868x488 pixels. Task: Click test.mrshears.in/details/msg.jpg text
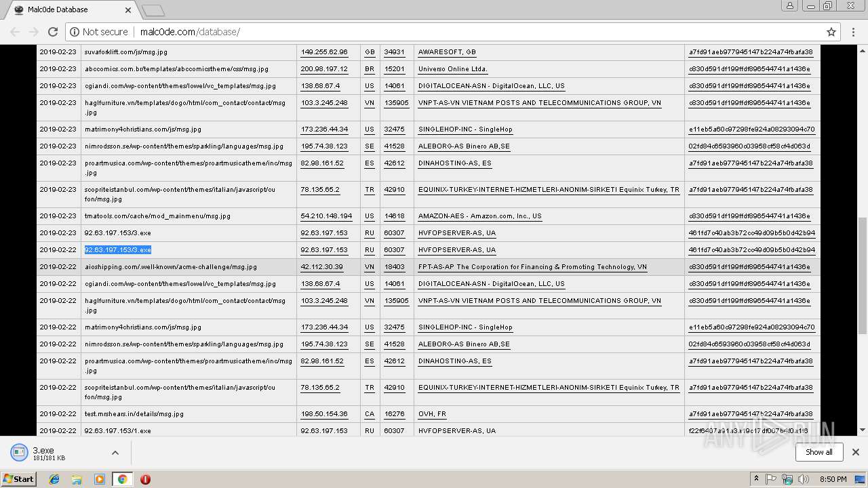(134, 414)
